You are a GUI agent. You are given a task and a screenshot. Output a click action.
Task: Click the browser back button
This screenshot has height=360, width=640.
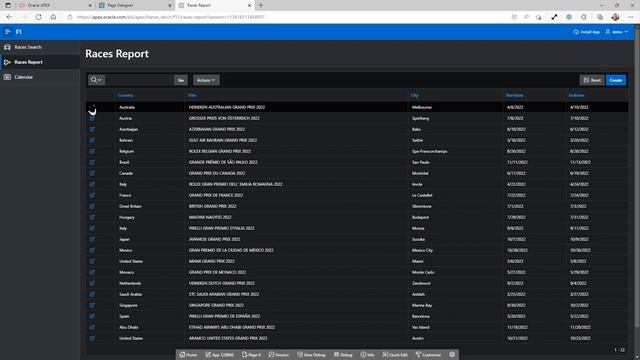pos(9,17)
